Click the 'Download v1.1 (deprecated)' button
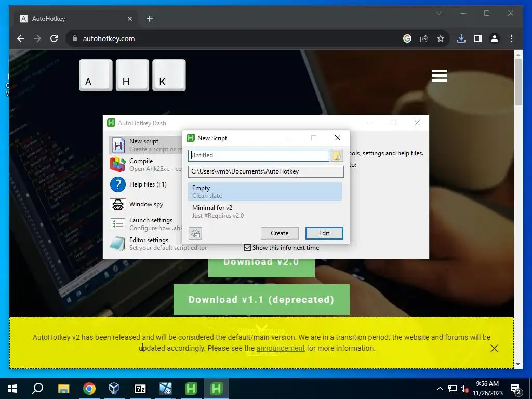 261,300
